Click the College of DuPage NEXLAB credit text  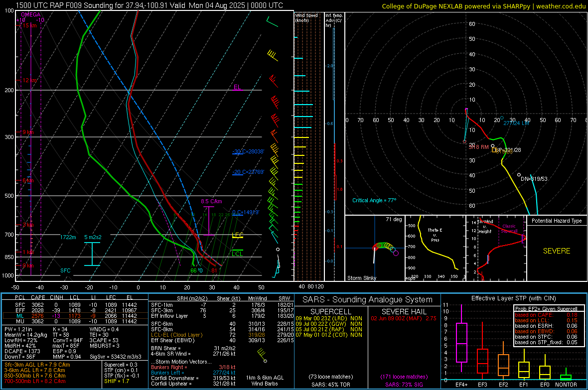click(484, 6)
